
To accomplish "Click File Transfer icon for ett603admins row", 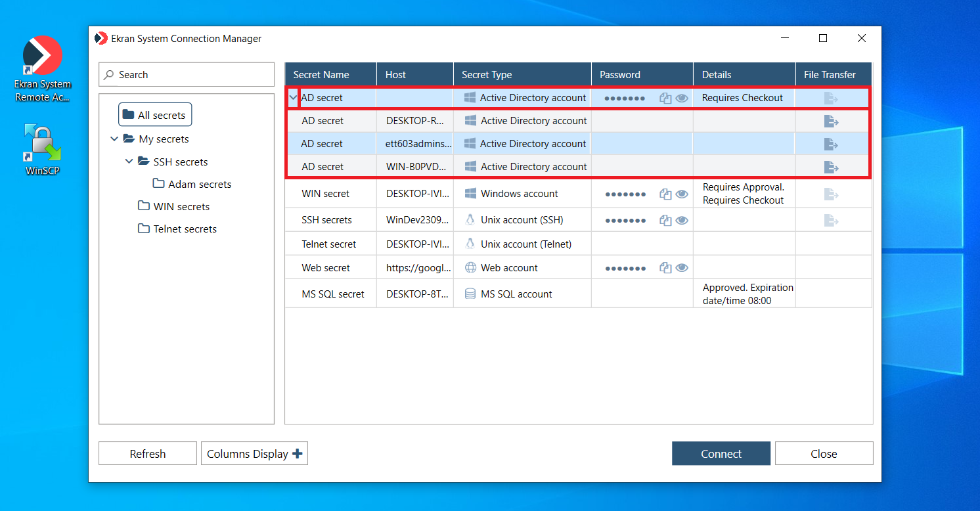I will pos(831,144).
